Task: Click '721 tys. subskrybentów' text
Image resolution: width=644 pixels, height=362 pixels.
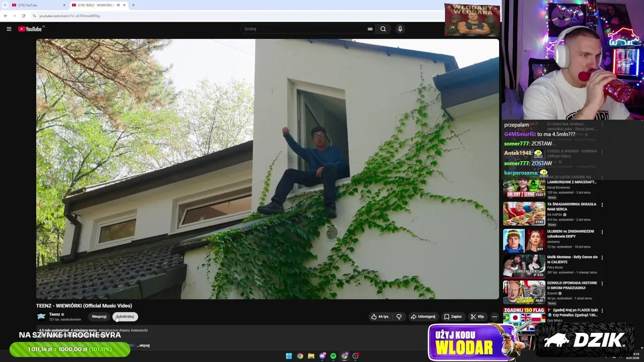Action: click(x=65, y=320)
